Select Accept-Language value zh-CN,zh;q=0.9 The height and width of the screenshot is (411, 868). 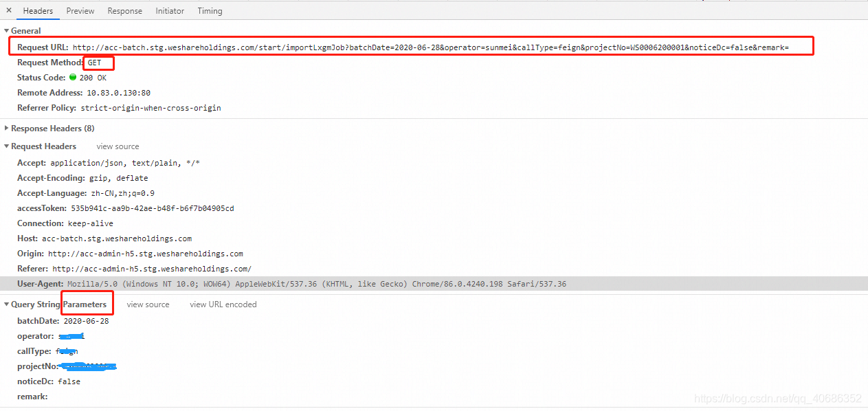coord(123,193)
